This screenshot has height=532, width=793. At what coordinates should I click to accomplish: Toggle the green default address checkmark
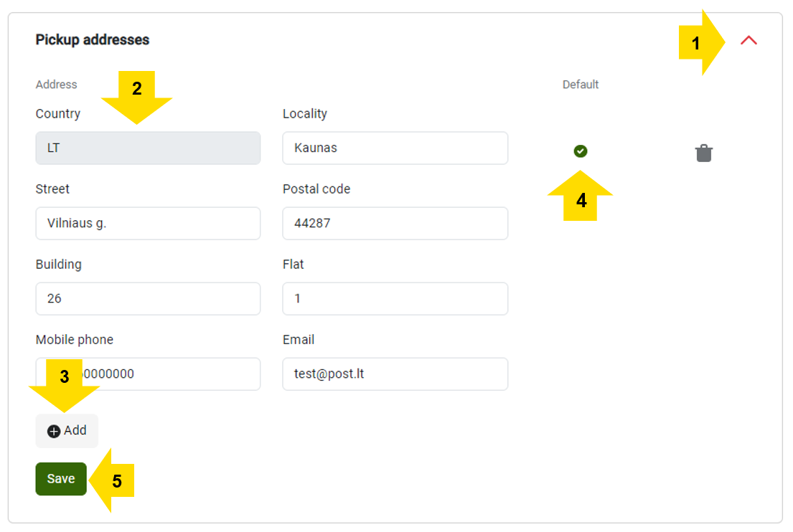coord(580,151)
